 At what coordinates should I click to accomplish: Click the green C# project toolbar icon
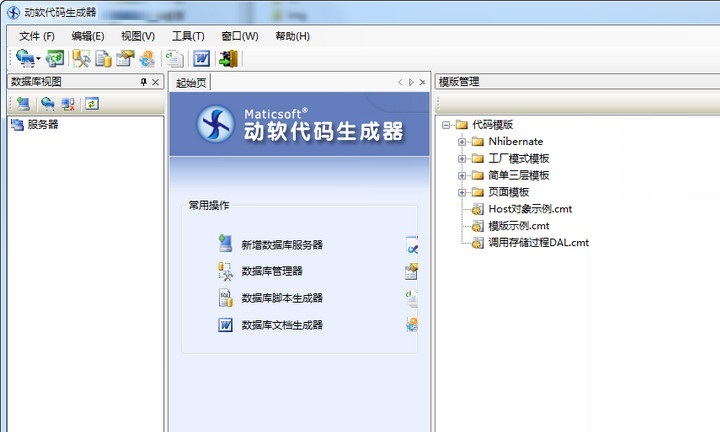(55, 58)
